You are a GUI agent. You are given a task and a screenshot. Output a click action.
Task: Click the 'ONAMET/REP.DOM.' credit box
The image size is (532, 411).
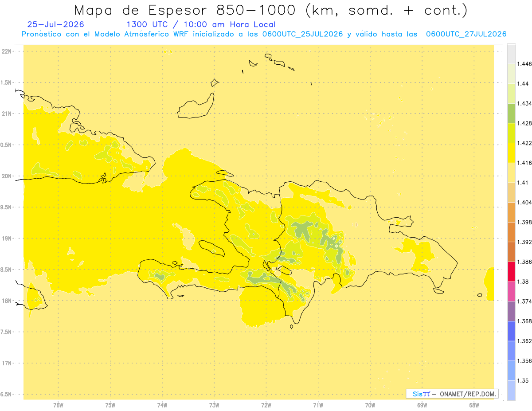click(x=452, y=394)
